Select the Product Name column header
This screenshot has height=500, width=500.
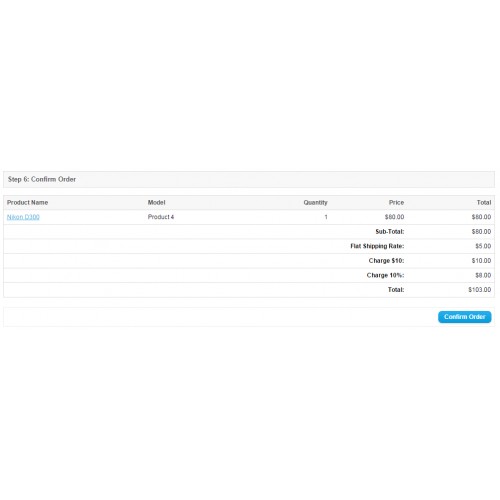point(27,202)
